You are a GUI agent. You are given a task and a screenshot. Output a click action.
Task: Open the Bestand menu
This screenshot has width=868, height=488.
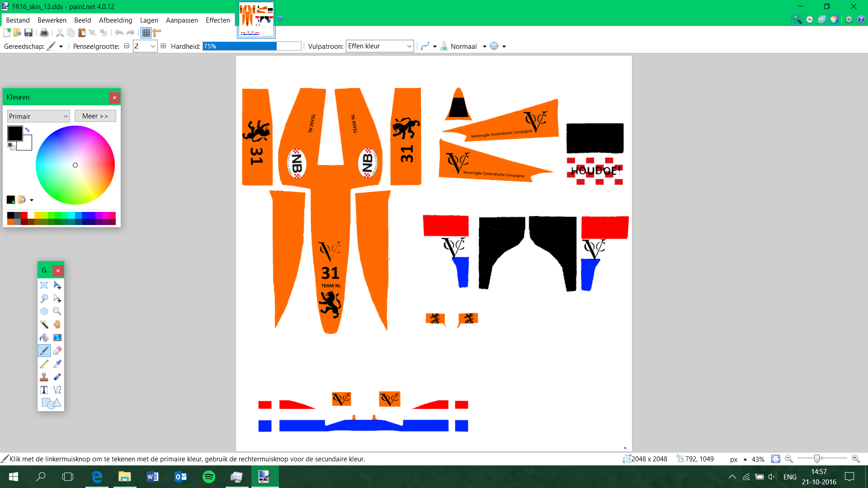[x=18, y=20]
